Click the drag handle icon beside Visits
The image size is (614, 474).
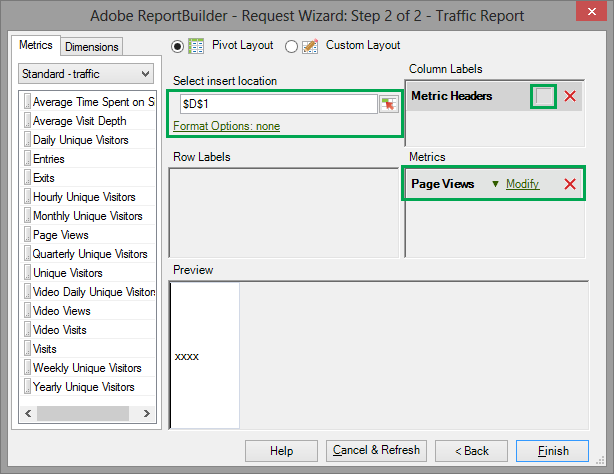coord(27,348)
